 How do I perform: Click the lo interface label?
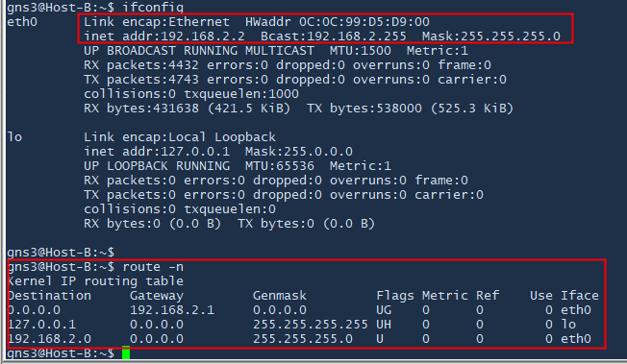pyautogui.click(x=14, y=137)
